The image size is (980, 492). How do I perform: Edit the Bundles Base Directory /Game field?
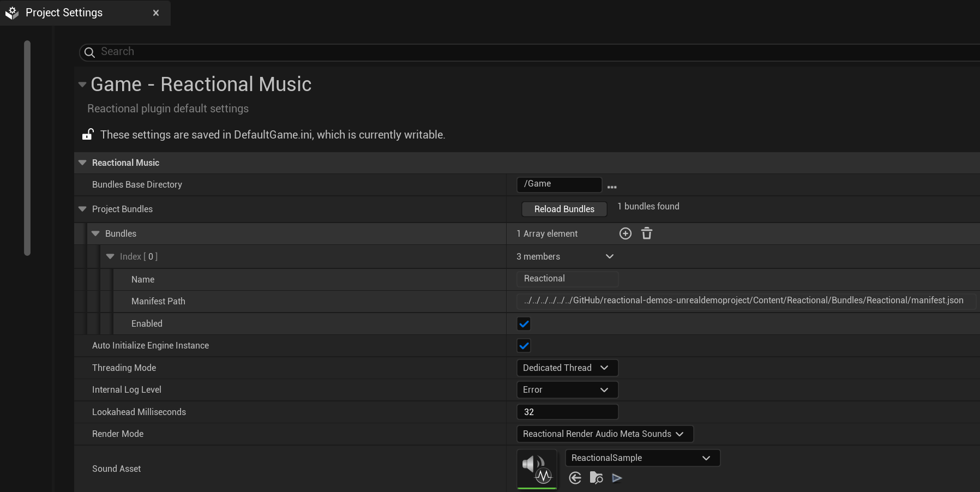(559, 184)
